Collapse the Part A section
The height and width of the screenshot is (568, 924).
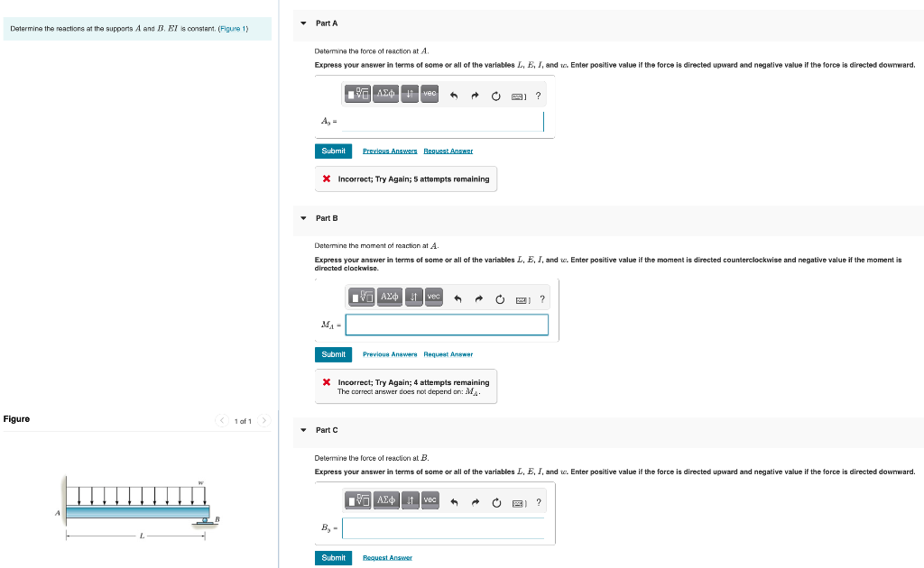[x=303, y=23]
